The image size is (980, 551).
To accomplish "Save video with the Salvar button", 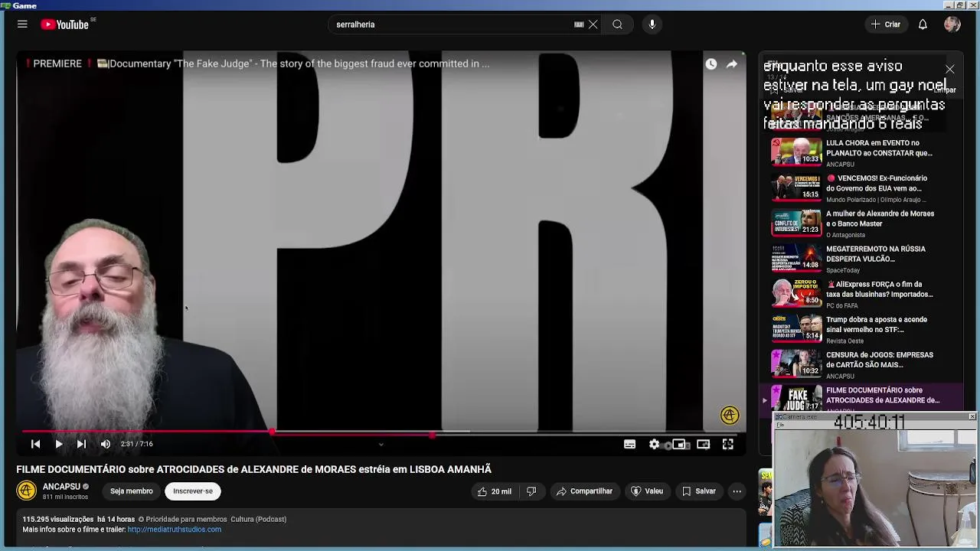I will pos(698,491).
